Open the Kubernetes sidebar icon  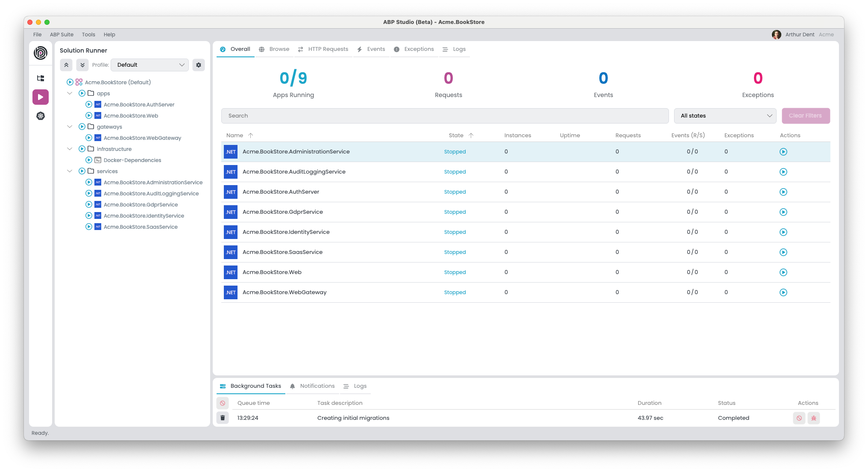click(41, 116)
